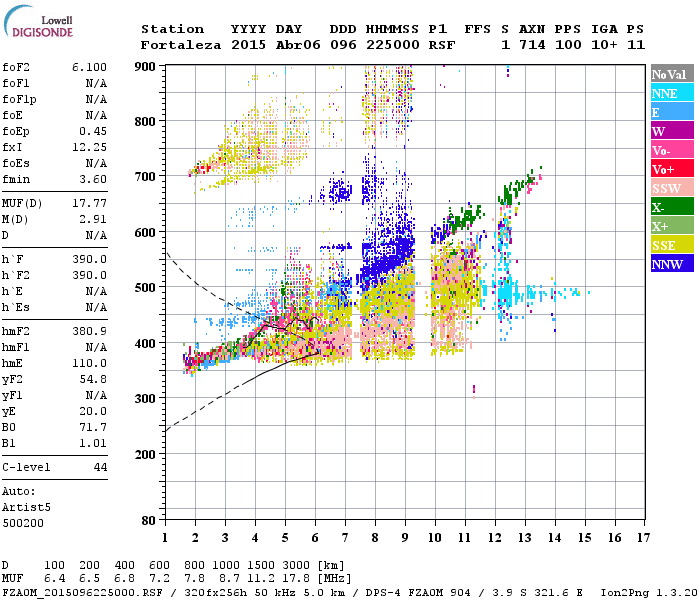This screenshot has width=700, height=600.
Task: Click the B1 value 1.01
Action: pos(93,444)
